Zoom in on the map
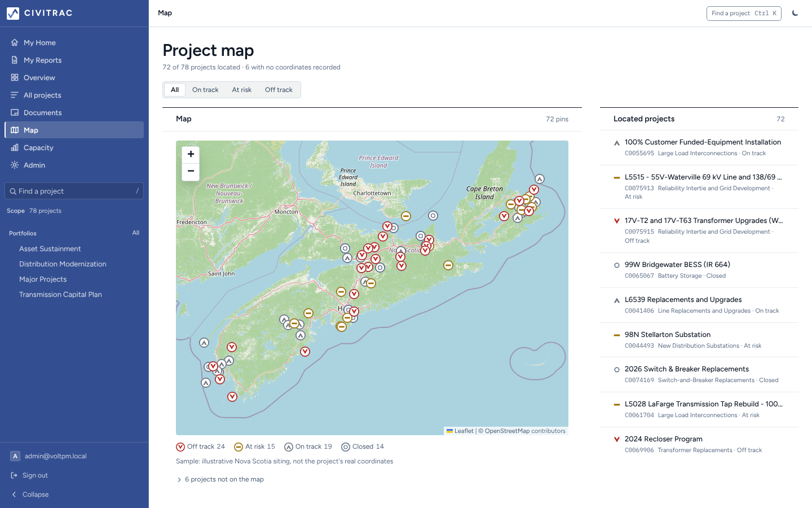The width and height of the screenshot is (812, 508). (191, 154)
